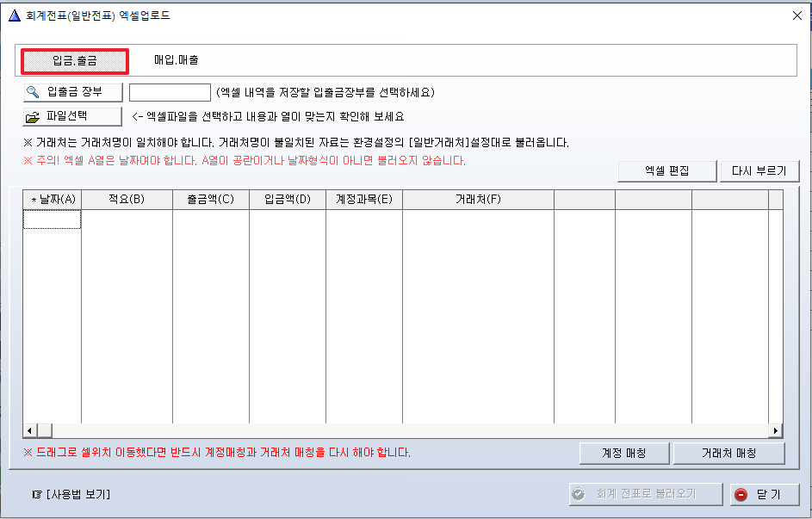Click the grid's right scroll arrow
This screenshot has width=812, height=519.
click(776, 430)
